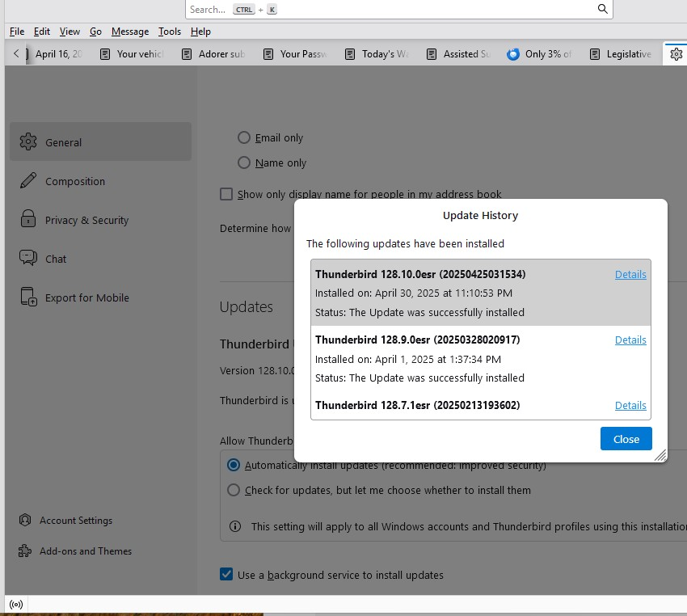Switch to the Only 3% of tab
687x616 pixels.
pos(540,54)
